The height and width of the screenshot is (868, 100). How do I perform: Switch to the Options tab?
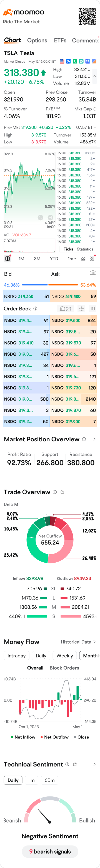[37, 41]
